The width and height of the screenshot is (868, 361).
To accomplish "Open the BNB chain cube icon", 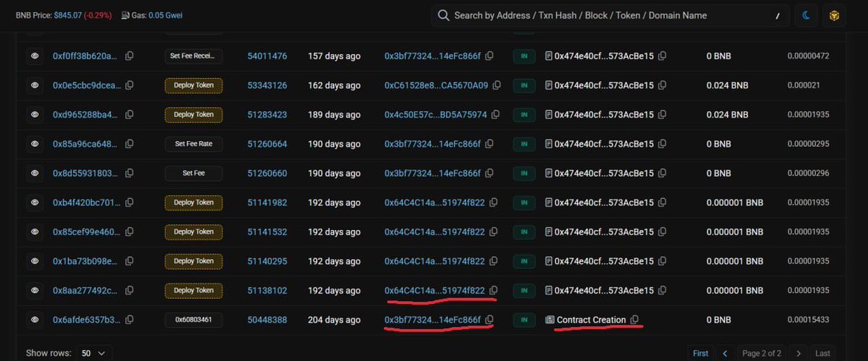I will coord(834,15).
